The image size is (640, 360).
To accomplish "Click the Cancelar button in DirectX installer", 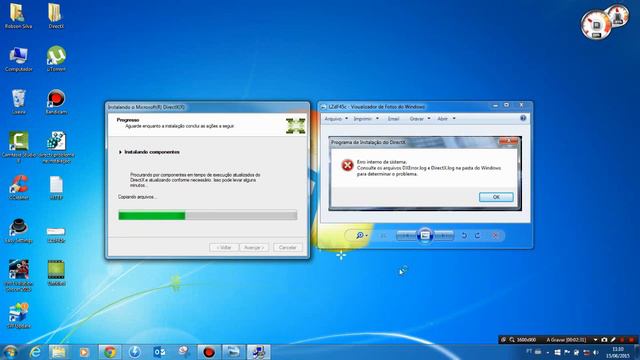I will [x=287, y=247].
